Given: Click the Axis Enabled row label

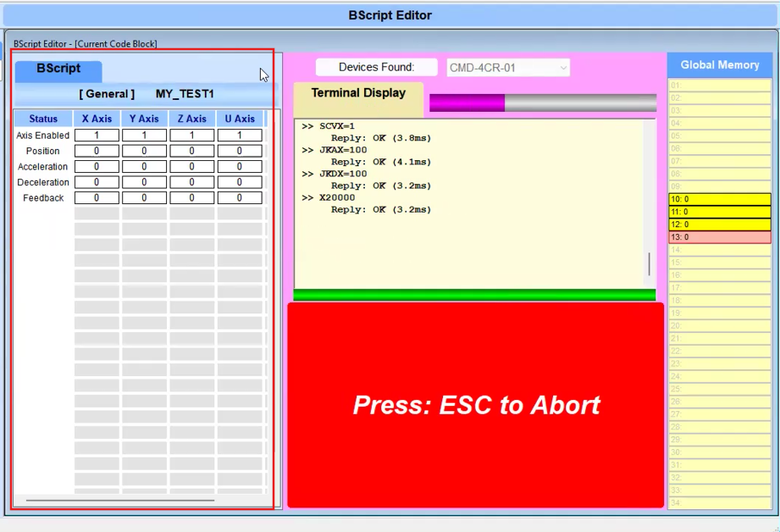Looking at the screenshot, I should tap(43, 136).
